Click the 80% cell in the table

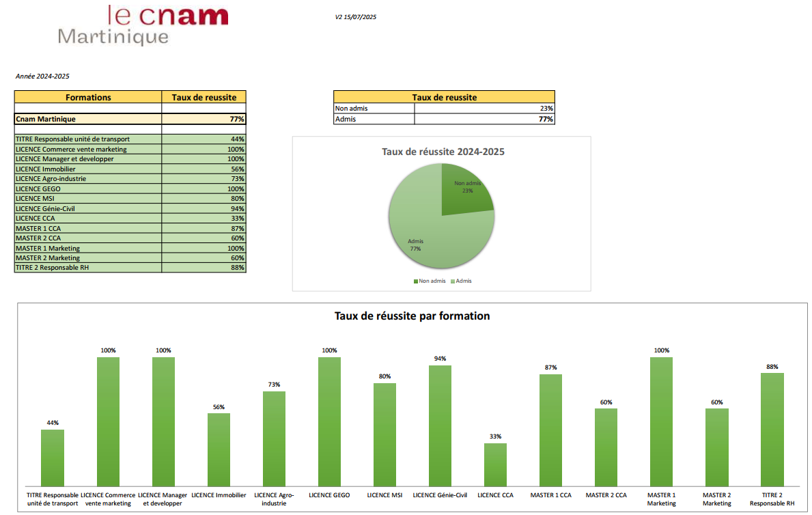204,199
